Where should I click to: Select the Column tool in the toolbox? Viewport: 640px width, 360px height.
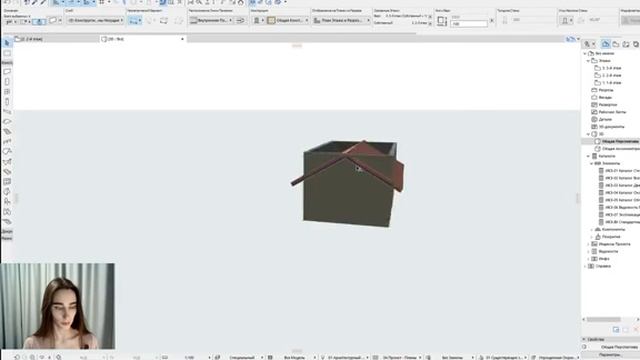click(7, 102)
